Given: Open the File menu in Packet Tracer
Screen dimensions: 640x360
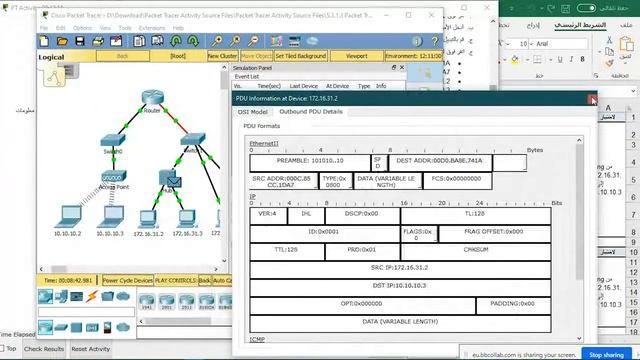Looking at the screenshot, I should pyautogui.click(x=44, y=28).
